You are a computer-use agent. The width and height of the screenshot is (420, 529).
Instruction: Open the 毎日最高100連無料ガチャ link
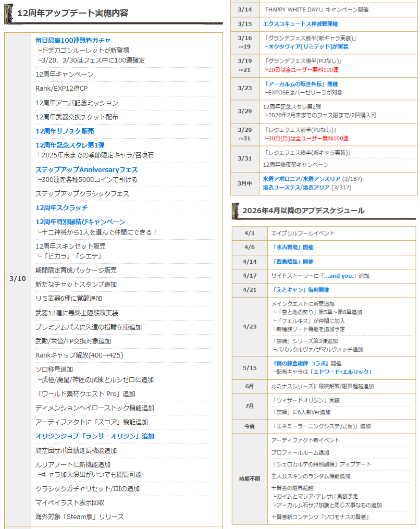tap(72, 40)
